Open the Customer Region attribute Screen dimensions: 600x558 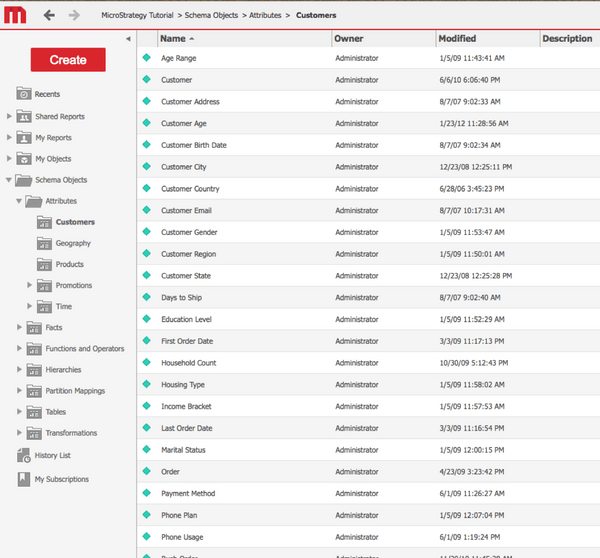click(x=189, y=254)
